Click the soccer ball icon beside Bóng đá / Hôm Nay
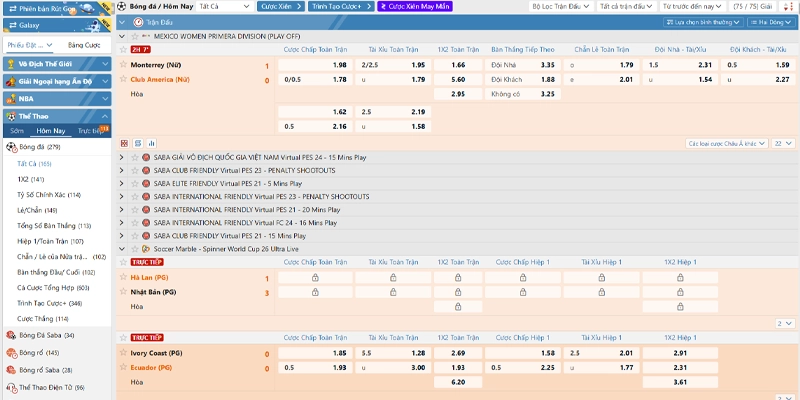Viewport: 800px width, 400px height. (x=121, y=7)
